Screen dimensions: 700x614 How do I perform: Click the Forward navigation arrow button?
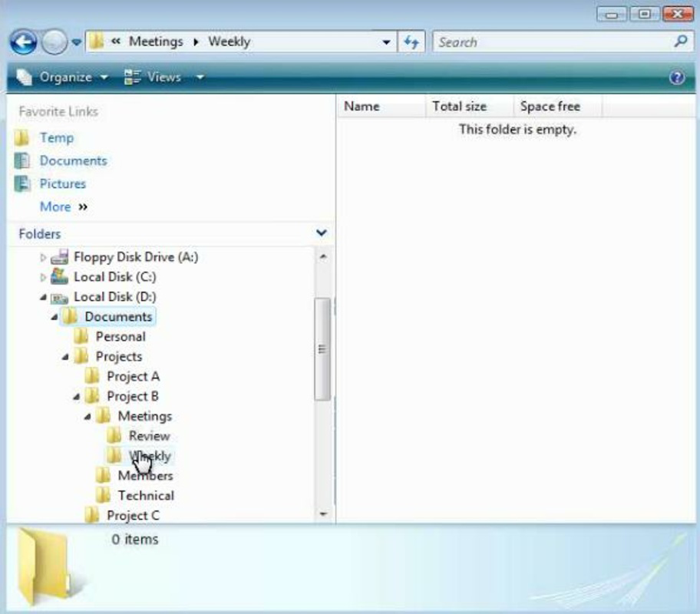coord(54,42)
